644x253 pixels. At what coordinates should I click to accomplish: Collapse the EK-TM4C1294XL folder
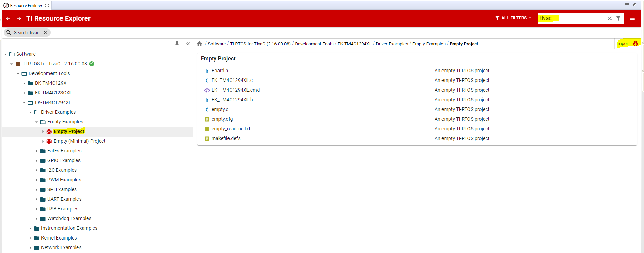point(24,103)
